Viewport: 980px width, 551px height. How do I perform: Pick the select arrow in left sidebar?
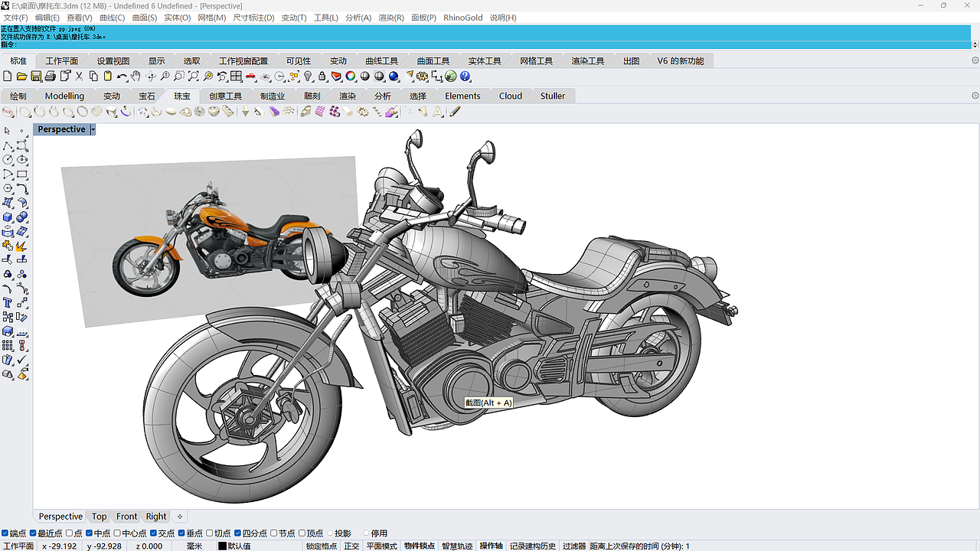(x=8, y=131)
